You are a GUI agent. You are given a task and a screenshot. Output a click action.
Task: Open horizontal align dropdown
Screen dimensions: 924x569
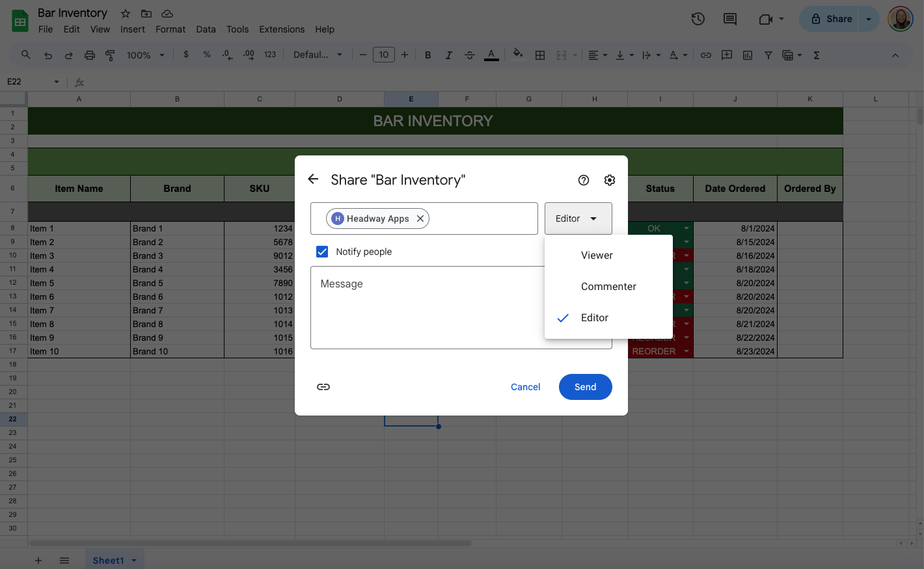coord(597,55)
